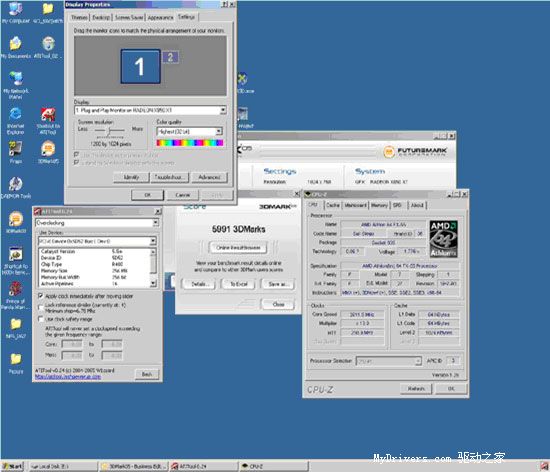Screen dimensions: 550x472
Task: Open the About tab in CPU-Z
Action: pyautogui.click(x=417, y=205)
